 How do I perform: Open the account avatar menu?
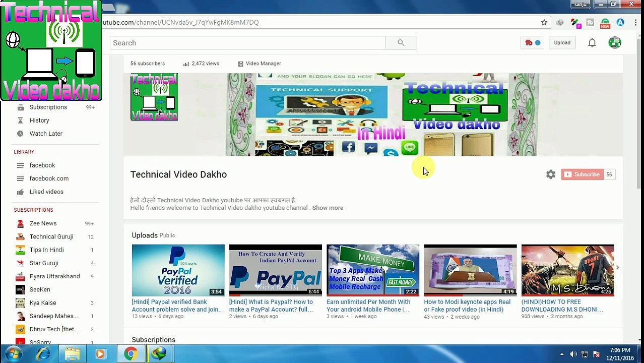615,43
